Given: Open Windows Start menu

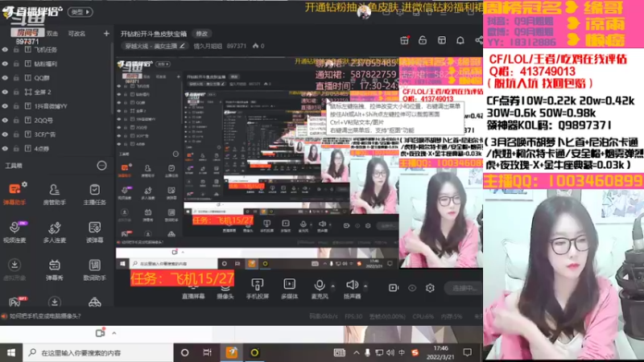Looking at the screenshot, I should pyautogui.click(x=11, y=352).
